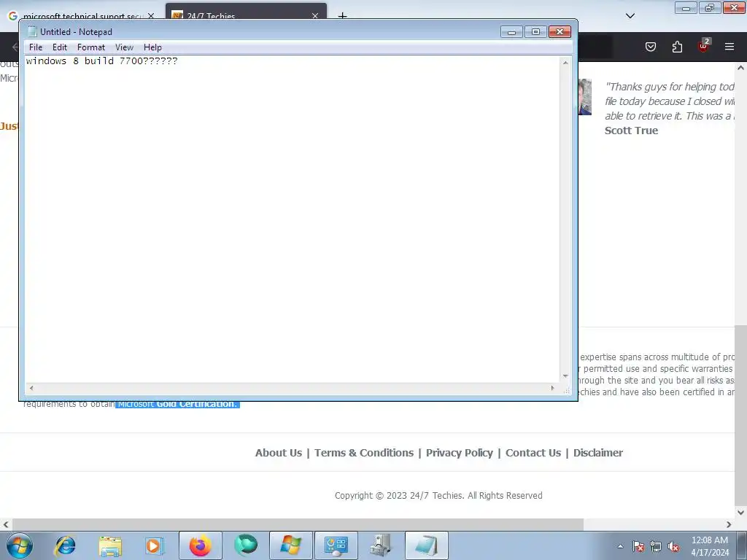Open the Terms & Conditions footer link
Viewport: 747px width, 560px height.
364,453
